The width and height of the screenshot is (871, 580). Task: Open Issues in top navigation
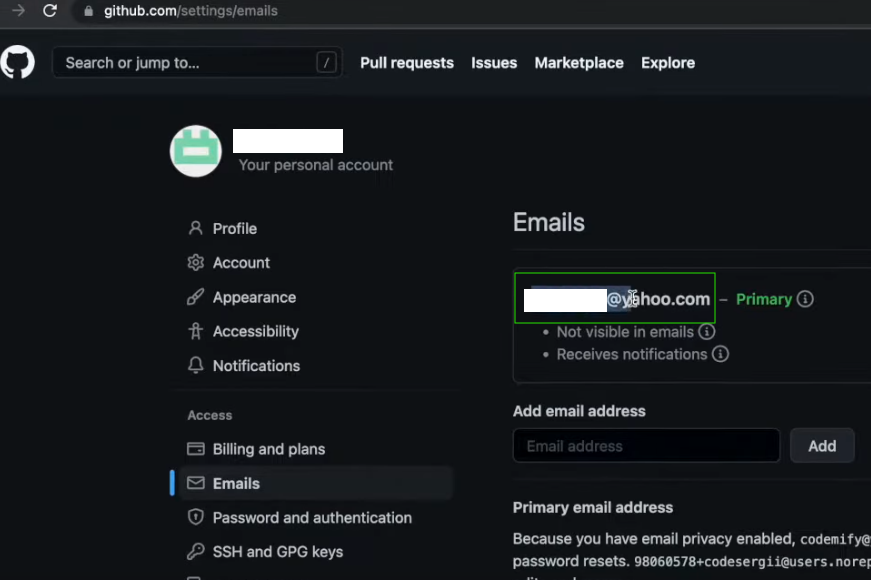(494, 63)
